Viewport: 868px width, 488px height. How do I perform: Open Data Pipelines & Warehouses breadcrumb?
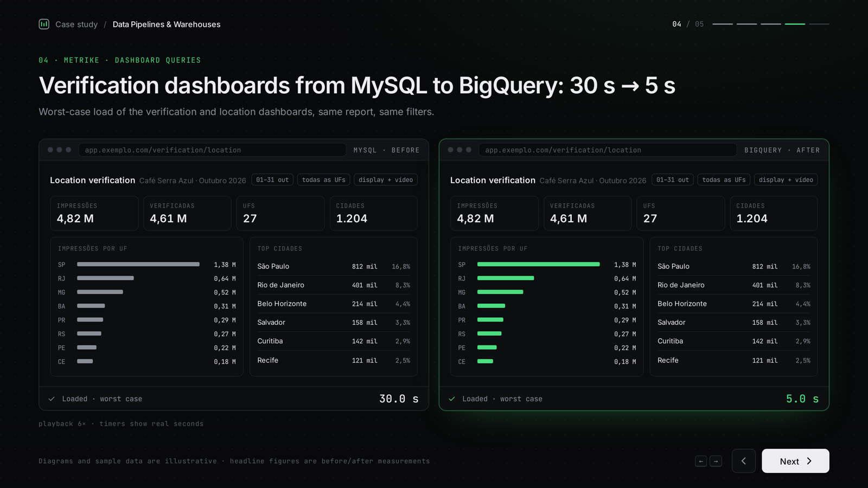pos(167,24)
